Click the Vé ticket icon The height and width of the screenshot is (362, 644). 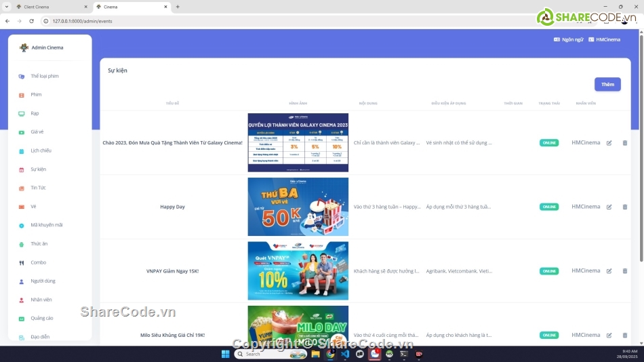22,207
